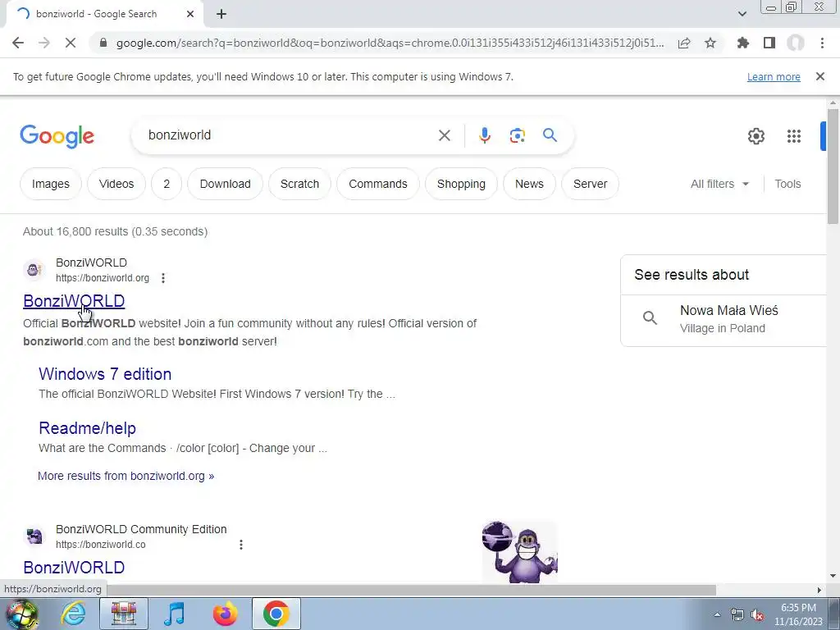Click the Bonzi gorilla result thumbnail
Image resolution: width=840 pixels, height=630 pixels.
tap(519, 552)
